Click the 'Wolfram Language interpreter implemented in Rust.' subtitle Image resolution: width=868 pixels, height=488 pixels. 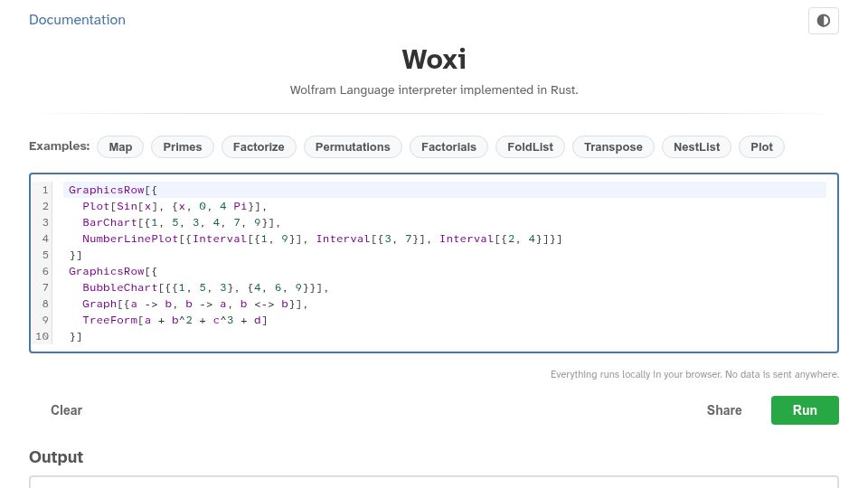pyautogui.click(x=434, y=90)
